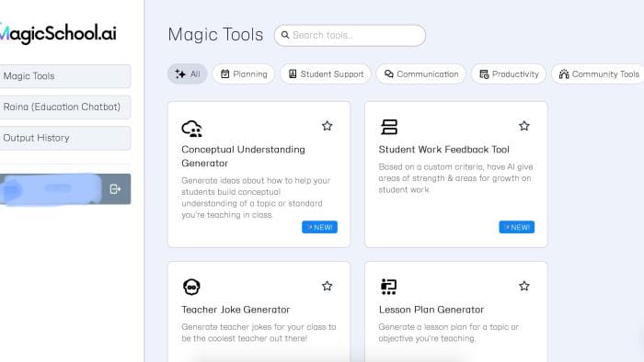Viewport: 644px width, 362px height.
Task: Click the logout icon in the sidebar
Action: (115, 189)
